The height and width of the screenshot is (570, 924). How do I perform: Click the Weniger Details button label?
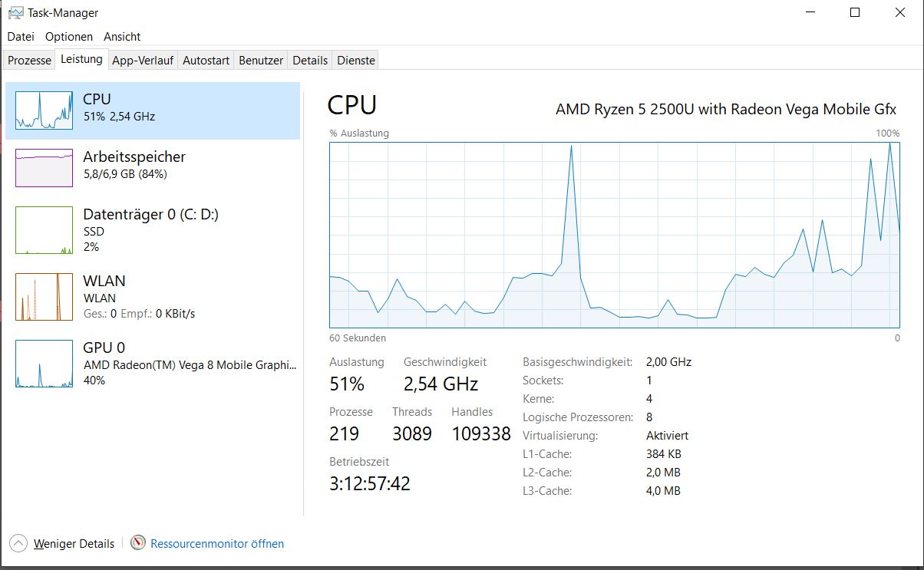(74, 544)
